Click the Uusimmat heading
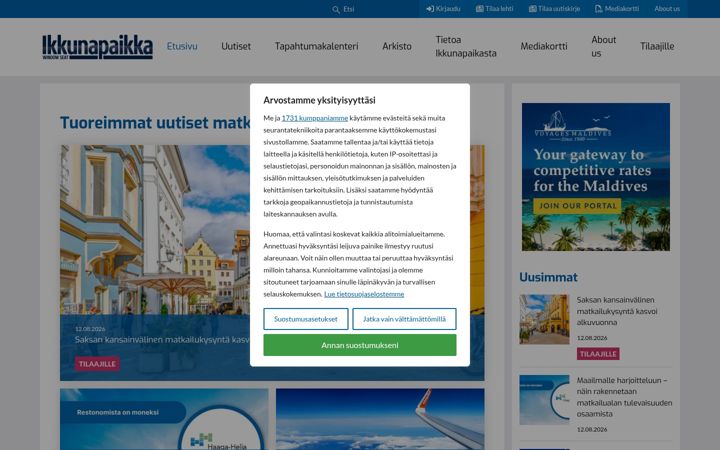 pyautogui.click(x=548, y=277)
